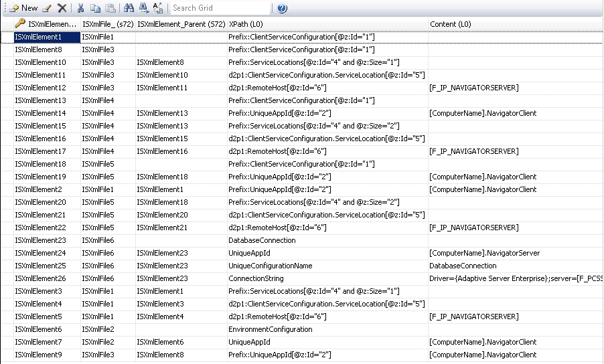The width and height of the screenshot is (604, 364).
Task: Click inside the Search Grid field
Action: coord(220,8)
